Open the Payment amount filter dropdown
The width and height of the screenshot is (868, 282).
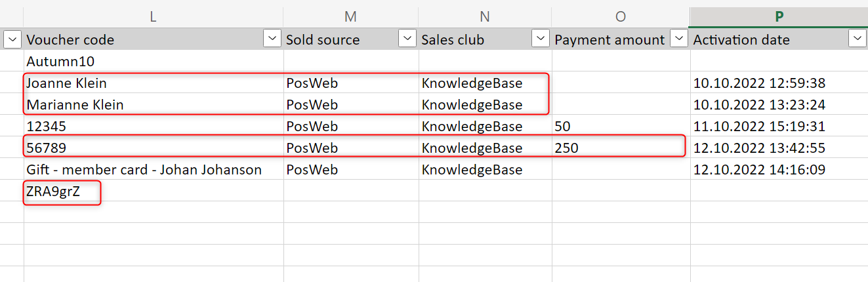[x=678, y=39]
